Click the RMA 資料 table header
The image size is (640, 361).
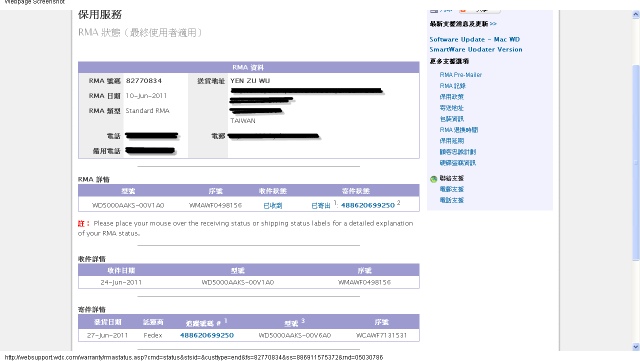click(x=249, y=67)
